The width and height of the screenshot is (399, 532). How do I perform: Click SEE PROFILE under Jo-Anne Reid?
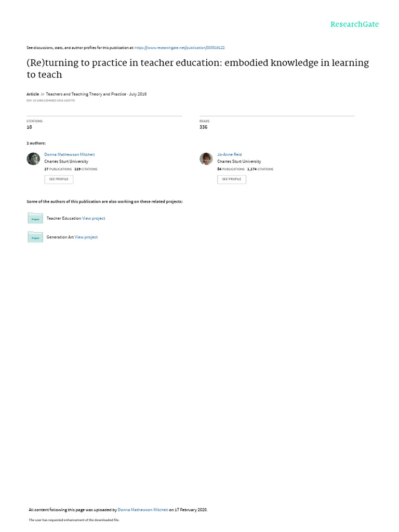(232, 179)
